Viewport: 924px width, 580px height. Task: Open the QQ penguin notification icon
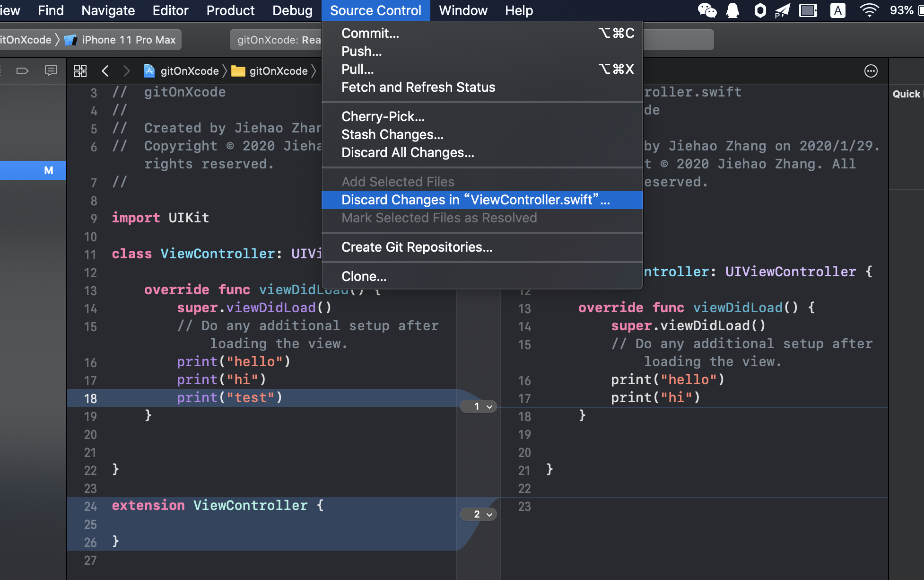click(x=732, y=10)
